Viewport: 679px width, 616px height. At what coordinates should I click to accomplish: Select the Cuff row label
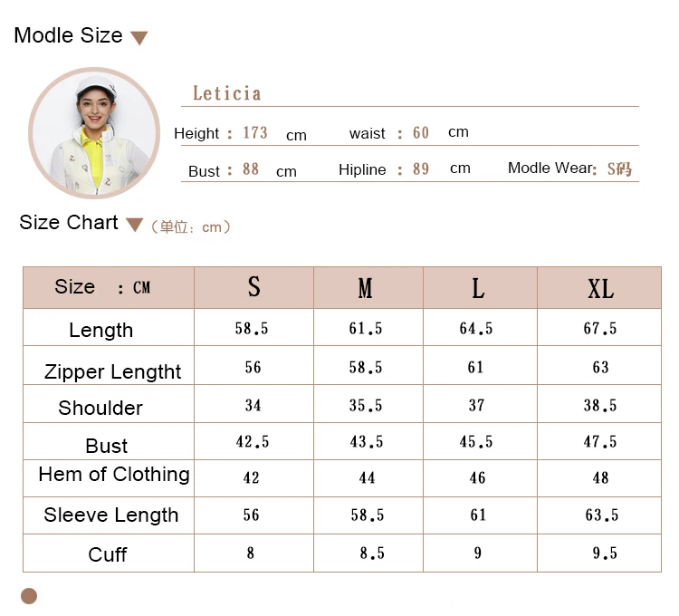point(108,554)
